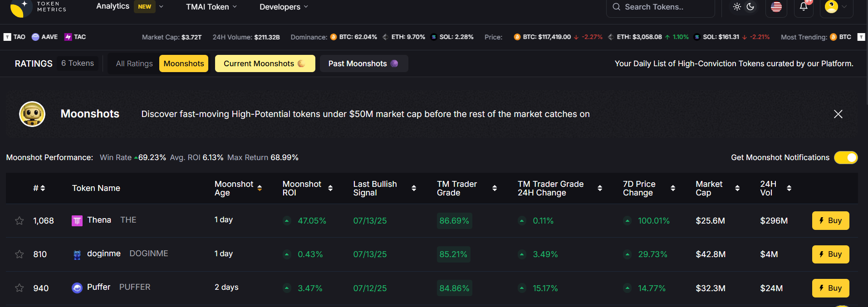Star the doginme token row
This screenshot has width=868, height=307.
(20, 254)
